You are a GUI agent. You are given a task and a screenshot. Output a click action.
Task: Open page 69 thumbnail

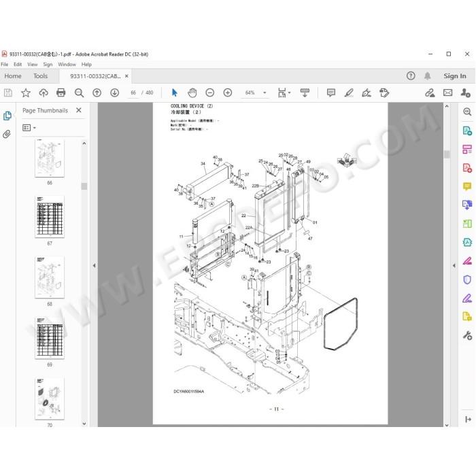tap(50, 338)
